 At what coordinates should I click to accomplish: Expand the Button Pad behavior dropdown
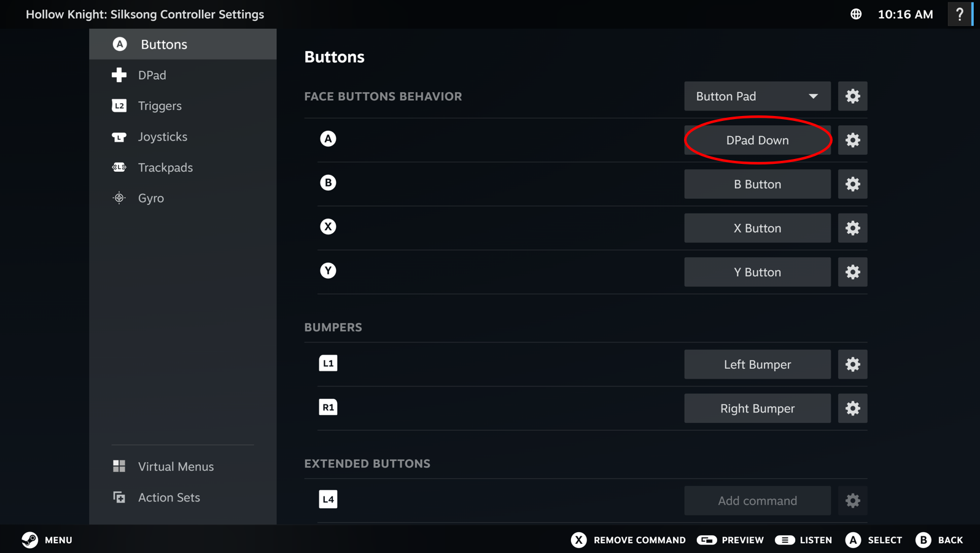click(757, 96)
